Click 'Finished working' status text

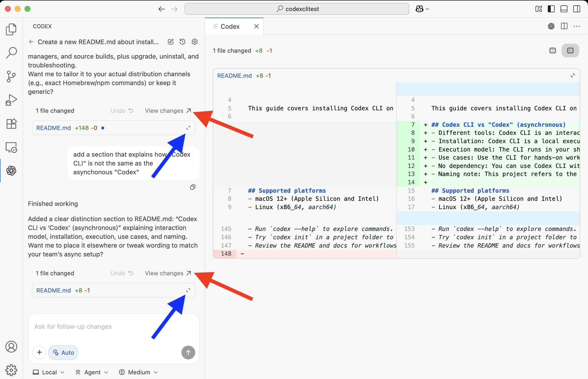[53, 204]
